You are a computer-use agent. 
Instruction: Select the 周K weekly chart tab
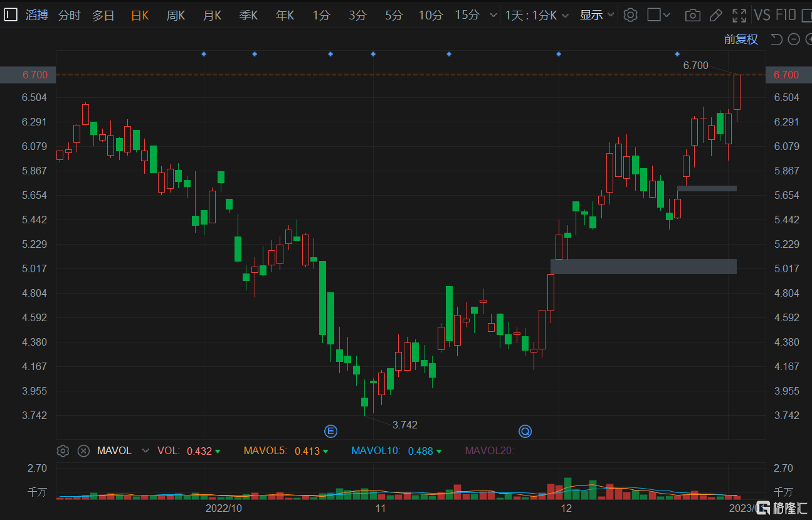tap(176, 16)
